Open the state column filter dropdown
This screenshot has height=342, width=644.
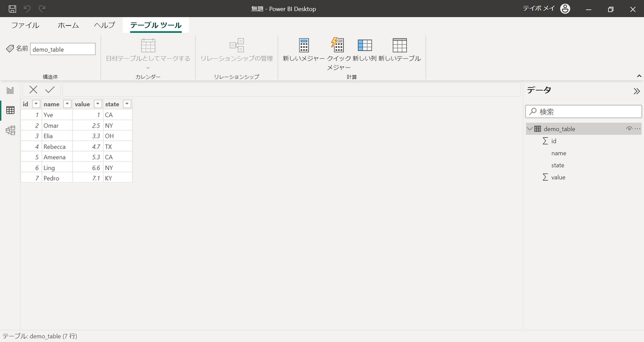click(x=127, y=103)
